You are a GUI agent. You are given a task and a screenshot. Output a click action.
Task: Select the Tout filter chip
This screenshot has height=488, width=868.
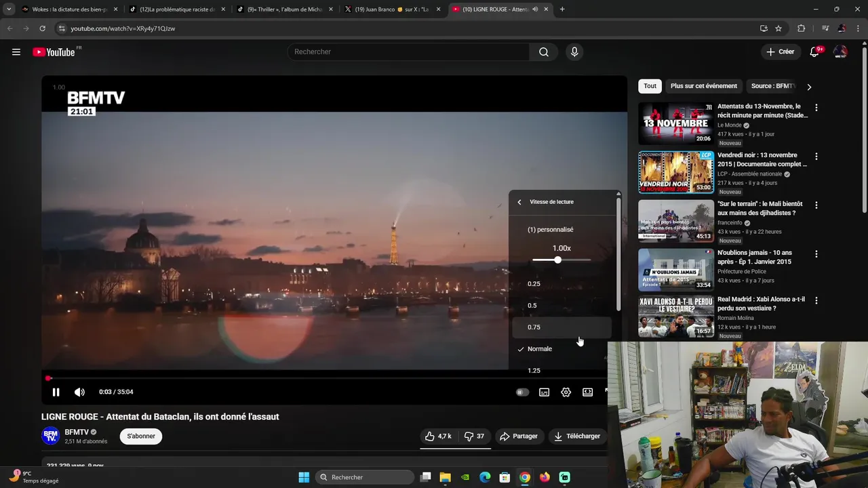(650, 86)
